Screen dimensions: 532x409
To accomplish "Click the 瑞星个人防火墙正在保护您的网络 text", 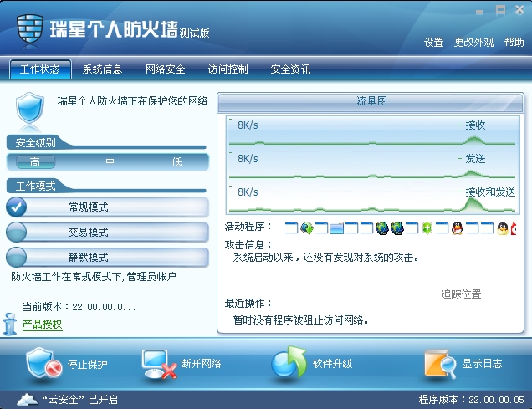I will click(x=132, y=101).
